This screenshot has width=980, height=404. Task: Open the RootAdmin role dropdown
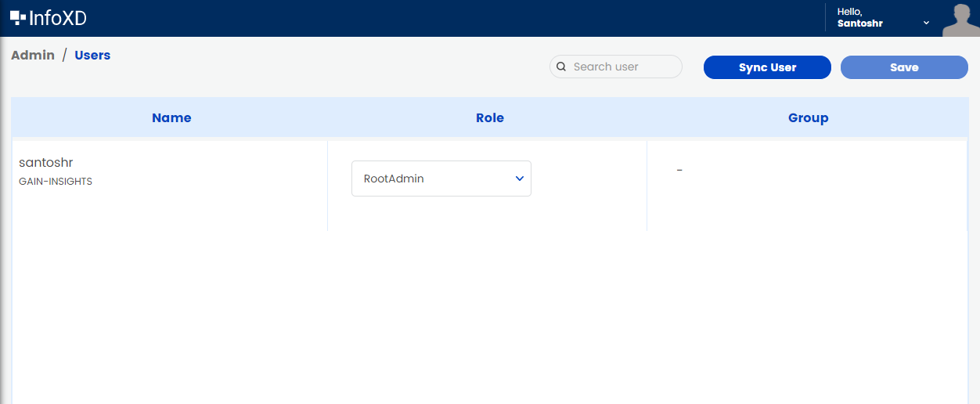(x=441, y=179)
